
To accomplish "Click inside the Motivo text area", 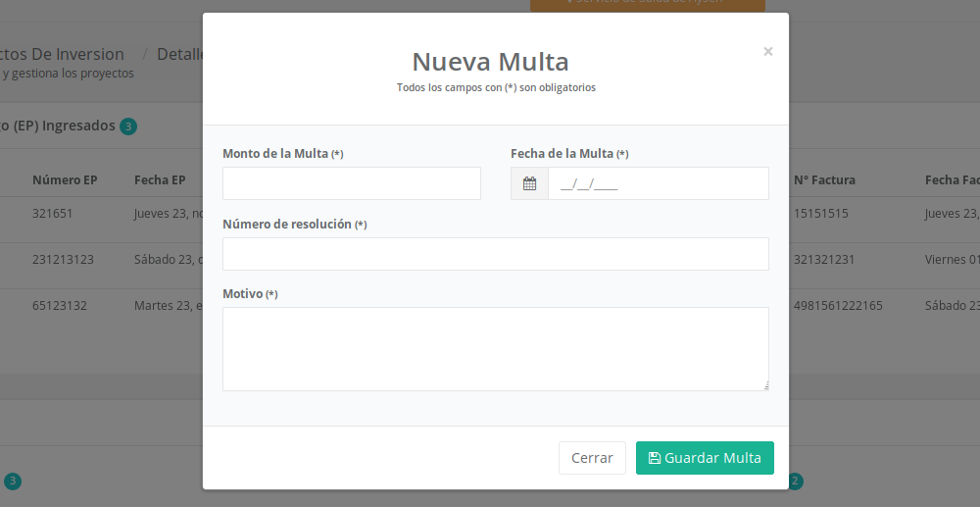I will 495,348.
